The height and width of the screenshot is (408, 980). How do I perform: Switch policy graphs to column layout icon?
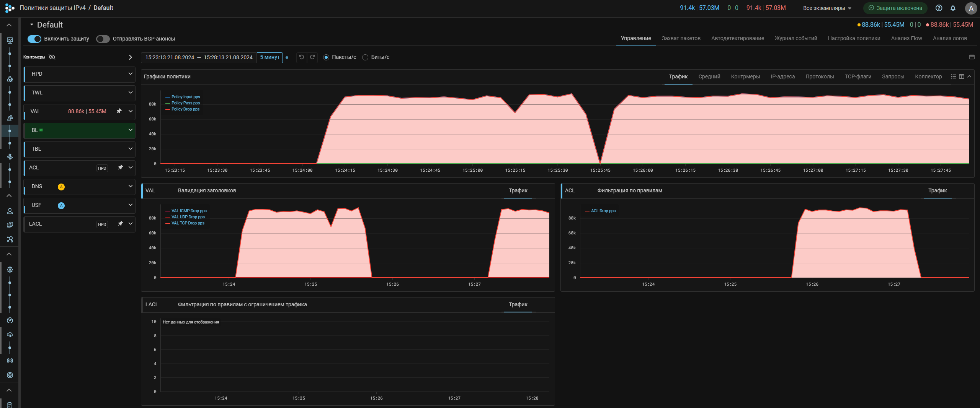(961, 77)
